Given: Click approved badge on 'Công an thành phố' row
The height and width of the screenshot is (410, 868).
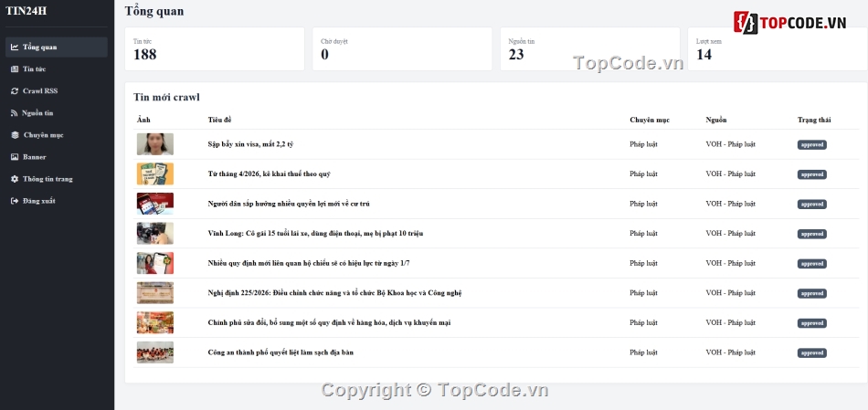Looking at the screenshot, I should click(812, 353).
